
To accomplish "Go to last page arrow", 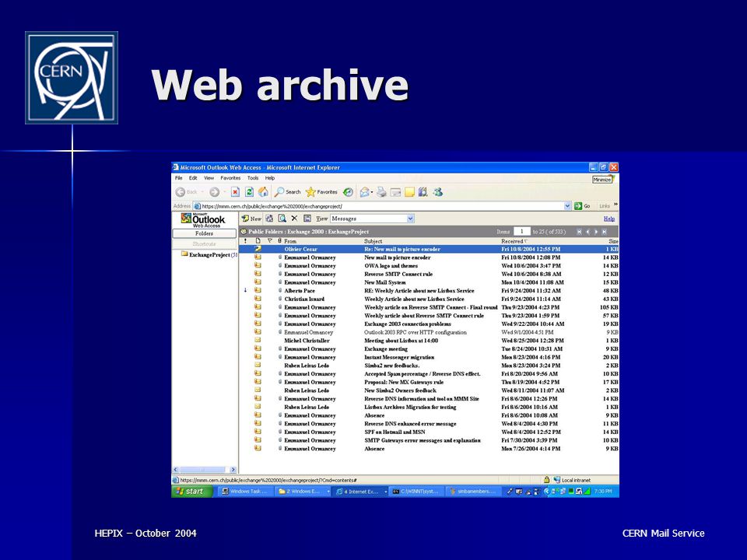I will tap(605, 232).
